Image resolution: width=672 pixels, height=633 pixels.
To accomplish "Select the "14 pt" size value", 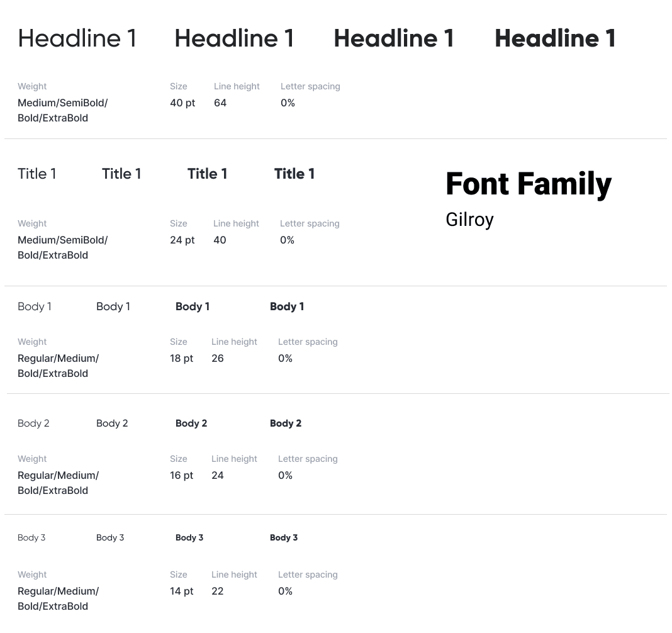I will (182, 591).
